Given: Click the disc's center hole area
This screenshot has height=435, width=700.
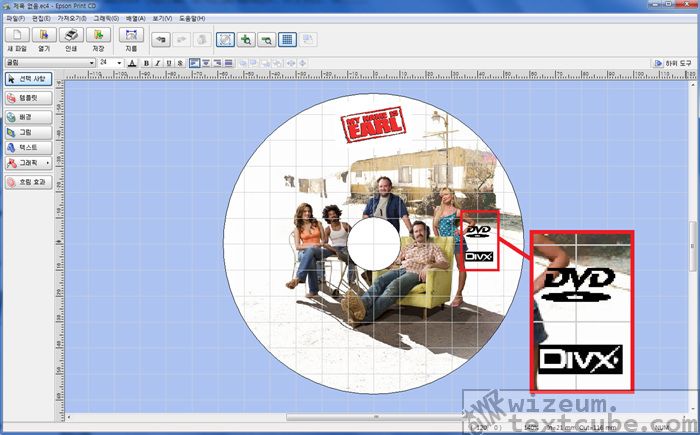Looking at the screenshot, I should (x=373, y=244).
